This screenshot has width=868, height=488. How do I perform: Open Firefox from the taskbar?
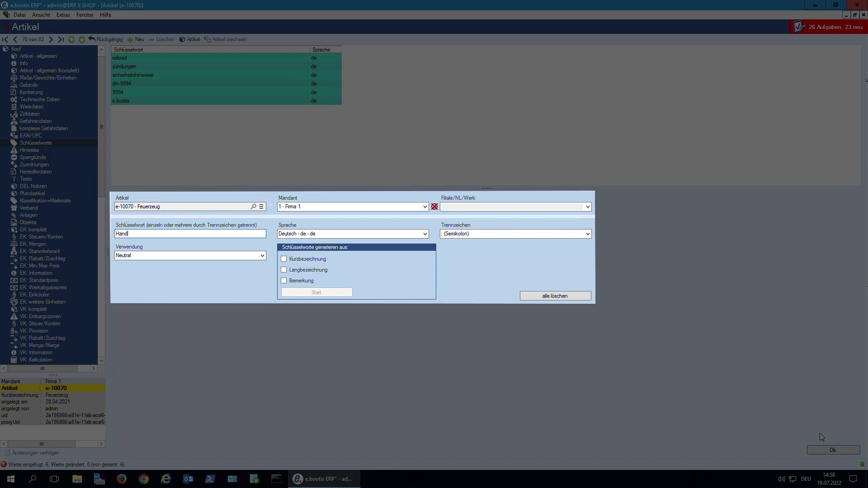click(x=122, y=479)
